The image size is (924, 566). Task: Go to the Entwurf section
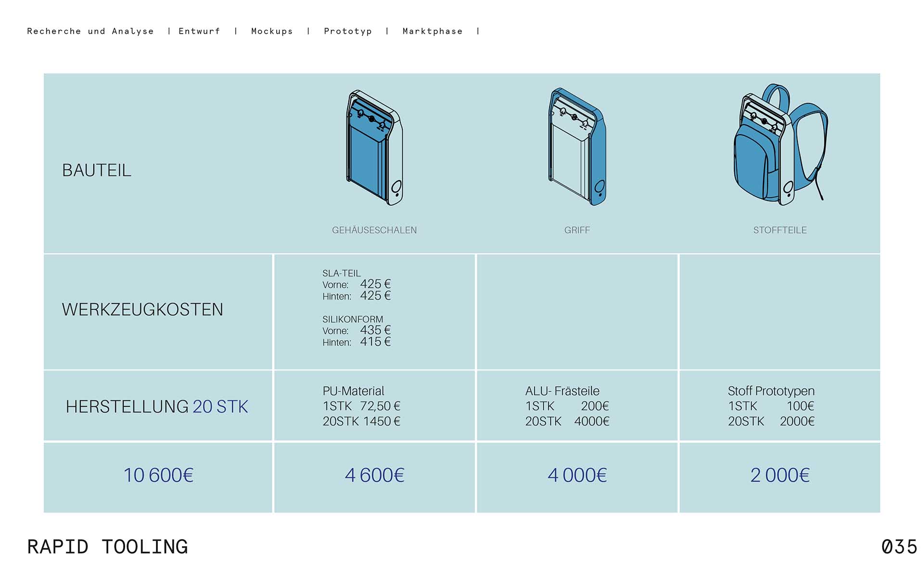199,31
